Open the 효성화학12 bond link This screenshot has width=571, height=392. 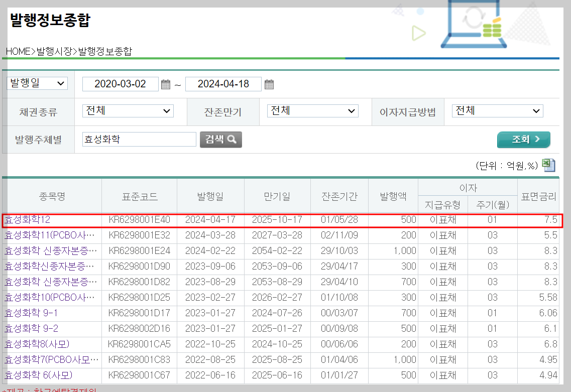tap(28, 220)
